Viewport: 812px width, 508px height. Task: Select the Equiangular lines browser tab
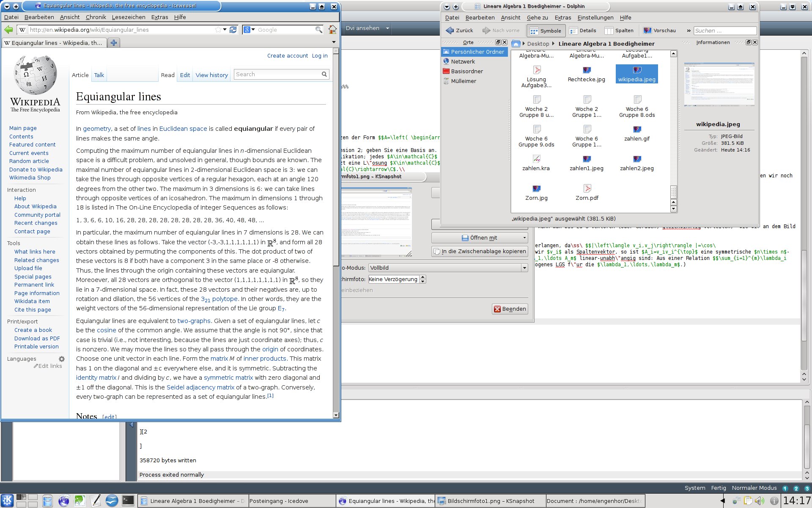tap(54, 43)
